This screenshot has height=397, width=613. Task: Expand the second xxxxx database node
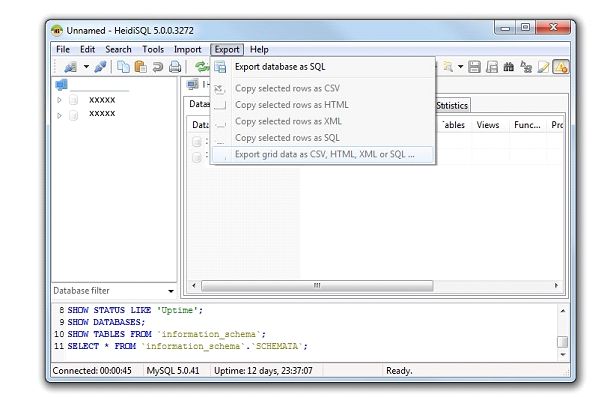pos(59,115)
